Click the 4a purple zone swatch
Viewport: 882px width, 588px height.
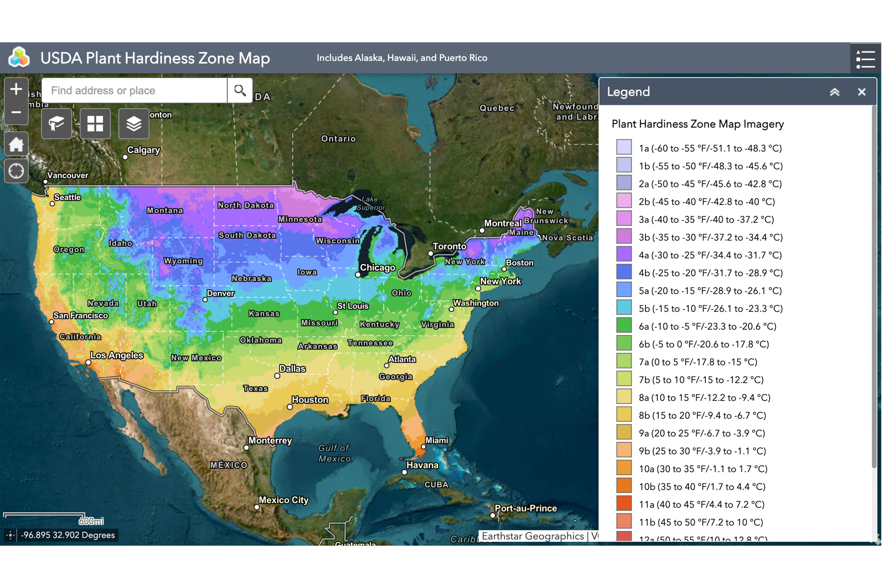click(624, 255)
